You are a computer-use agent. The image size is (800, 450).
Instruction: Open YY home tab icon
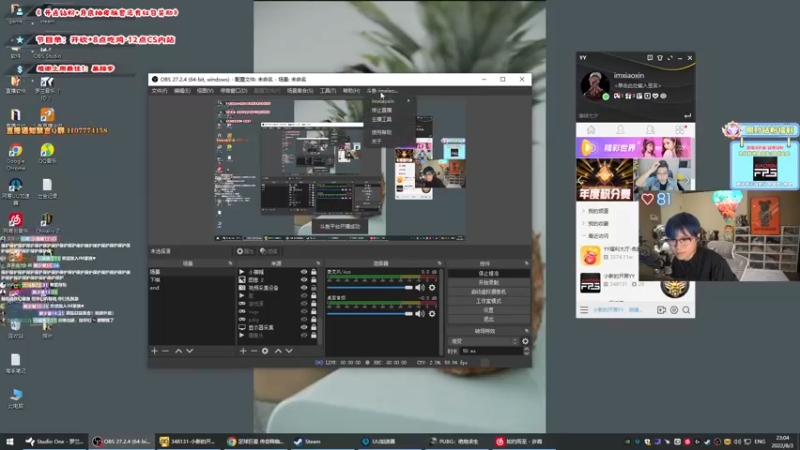[591, 130]
